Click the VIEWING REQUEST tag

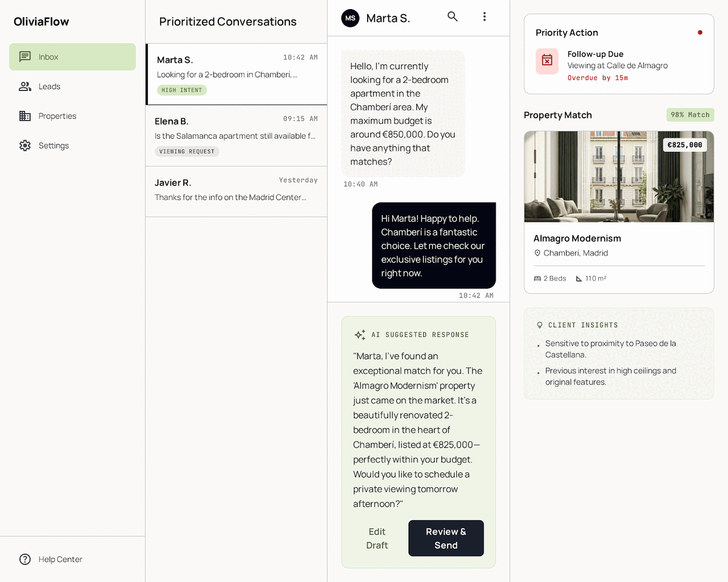click(x=187, y=152)
